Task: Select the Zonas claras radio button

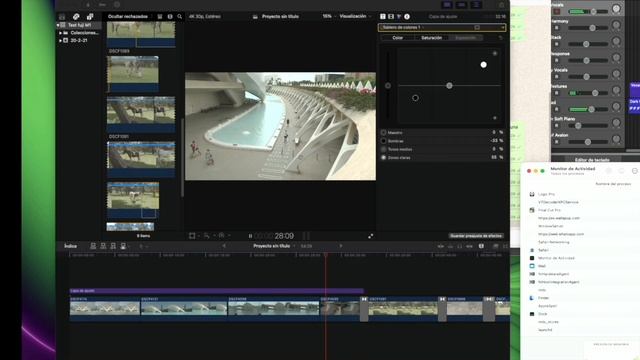Action: click(383, 157)
